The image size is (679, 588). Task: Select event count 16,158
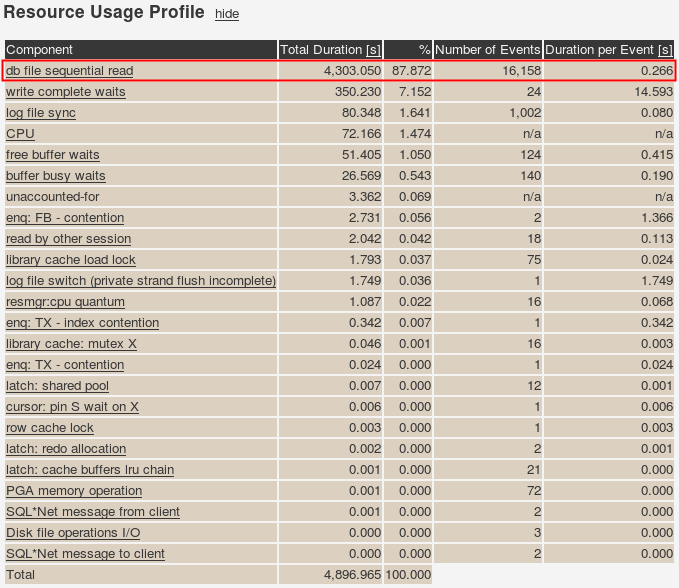click(521, 71)
